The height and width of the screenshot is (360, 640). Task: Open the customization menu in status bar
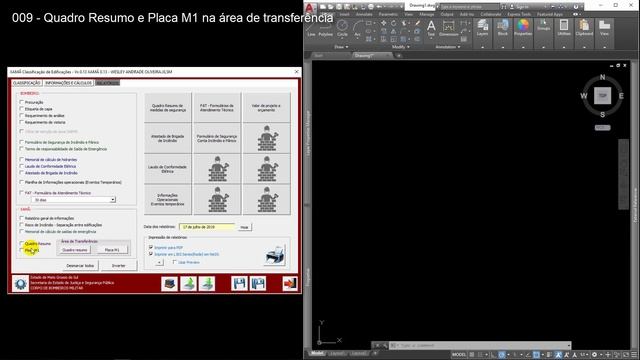(x=635, y=355)
